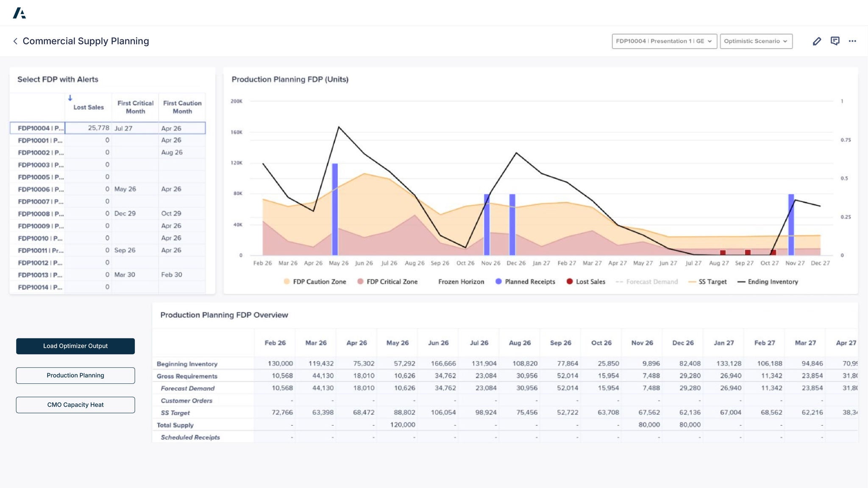Click the Dec 29 critical month cell
868x488 pixels.
pyautogui.click(x=135, y=213)
